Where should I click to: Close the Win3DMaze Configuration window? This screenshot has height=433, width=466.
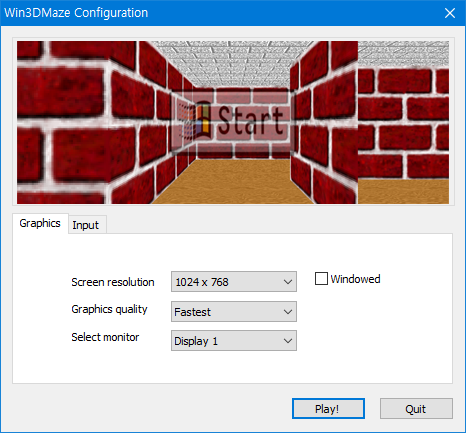click(450, 13)
